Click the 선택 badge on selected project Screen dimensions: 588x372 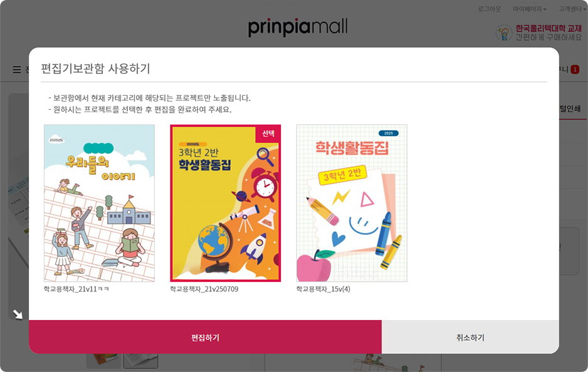tap(268, 134)
